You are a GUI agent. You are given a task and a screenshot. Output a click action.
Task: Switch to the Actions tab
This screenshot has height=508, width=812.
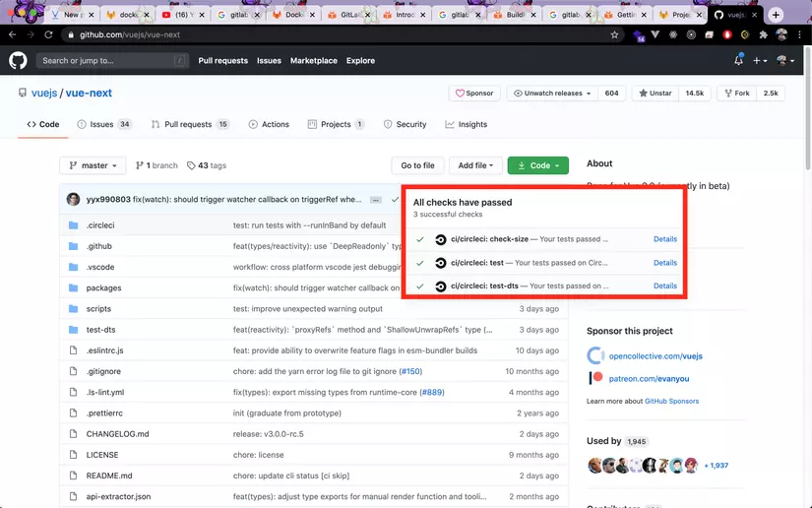pos(269,124)
